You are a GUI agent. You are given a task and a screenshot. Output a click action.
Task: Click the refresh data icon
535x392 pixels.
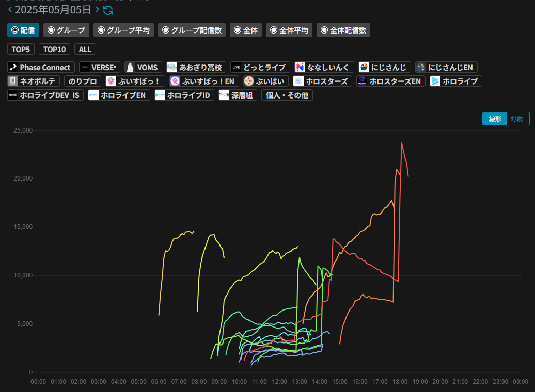(x=108, y=10)
